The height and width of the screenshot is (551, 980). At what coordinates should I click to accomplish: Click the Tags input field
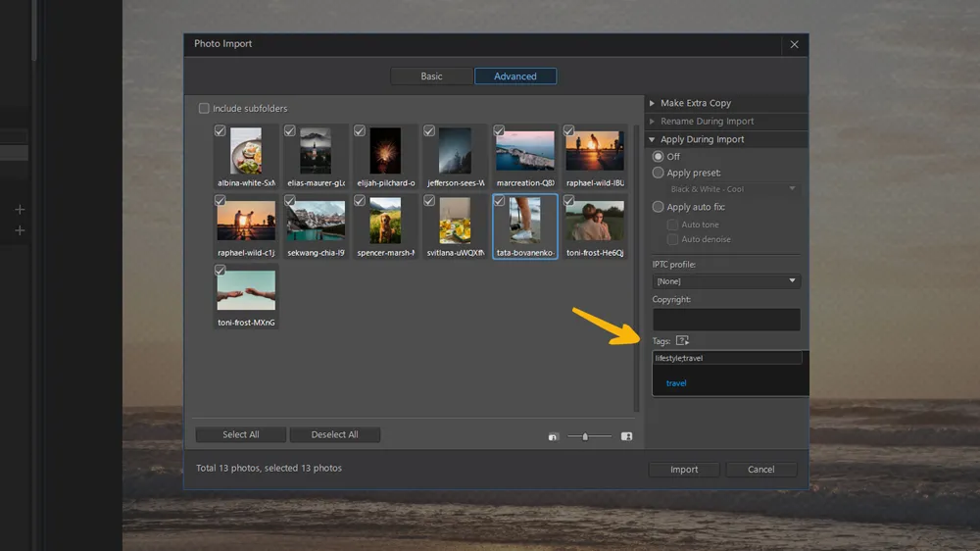pyautogui.click(x=727, y=358)
